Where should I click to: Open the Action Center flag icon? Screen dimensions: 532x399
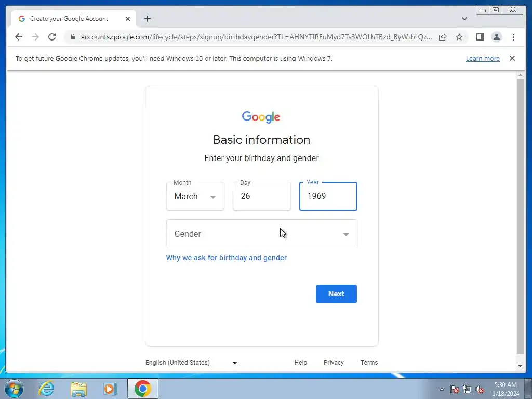[455, 389]
